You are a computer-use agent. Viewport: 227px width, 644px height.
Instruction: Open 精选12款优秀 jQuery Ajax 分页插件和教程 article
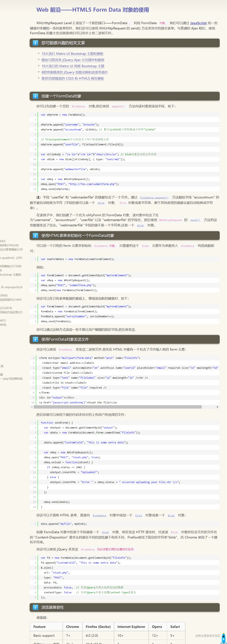pyautogui.click(x=73, y=60)
